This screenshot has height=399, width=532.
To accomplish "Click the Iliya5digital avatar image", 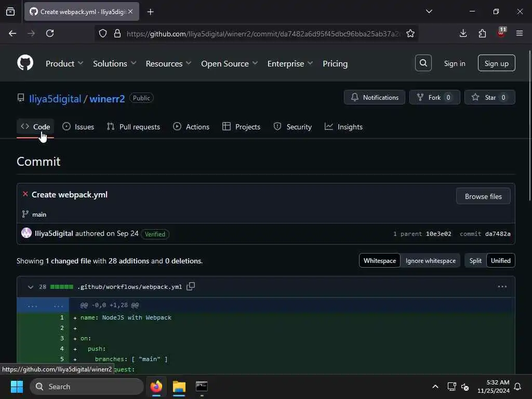I will (26, 233).
